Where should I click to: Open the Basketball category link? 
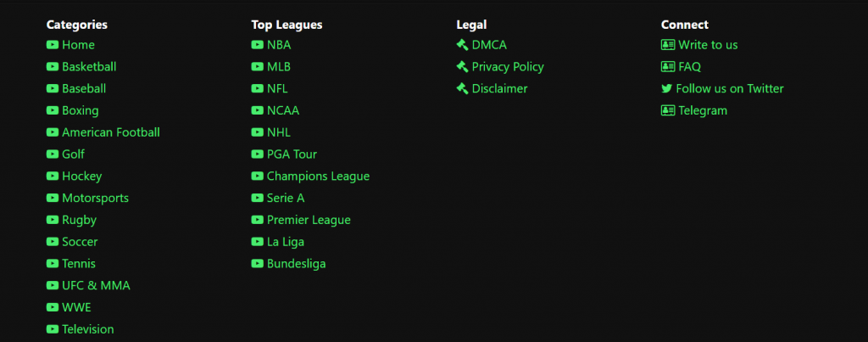point(89,66)
